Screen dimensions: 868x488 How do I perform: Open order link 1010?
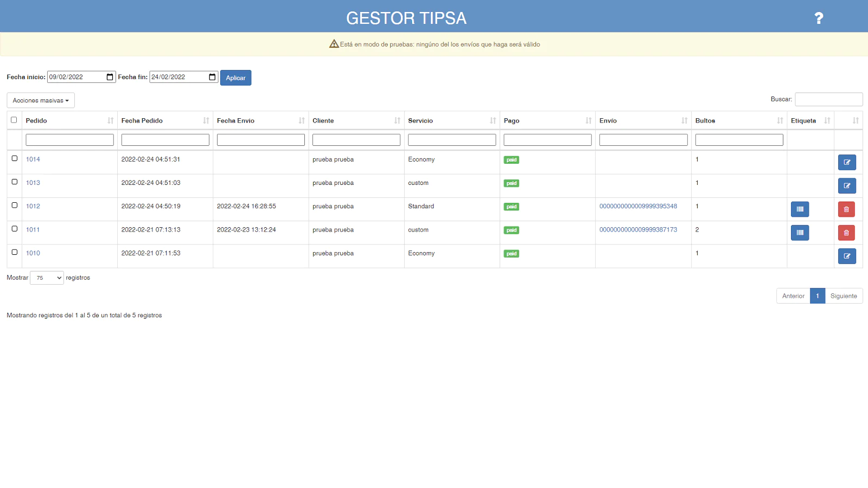click(33, 253)
